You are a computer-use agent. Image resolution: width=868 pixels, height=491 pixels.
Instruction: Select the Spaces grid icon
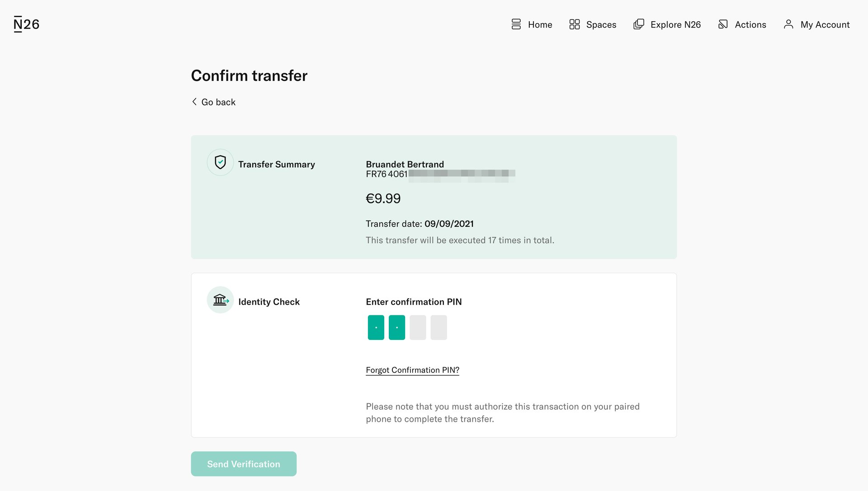(575, 24)
